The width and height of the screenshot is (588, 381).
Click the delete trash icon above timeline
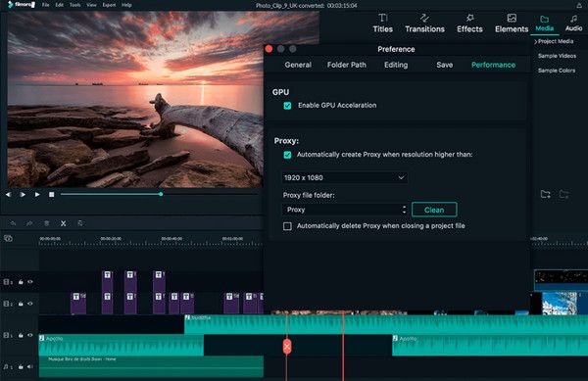[46, 223]
